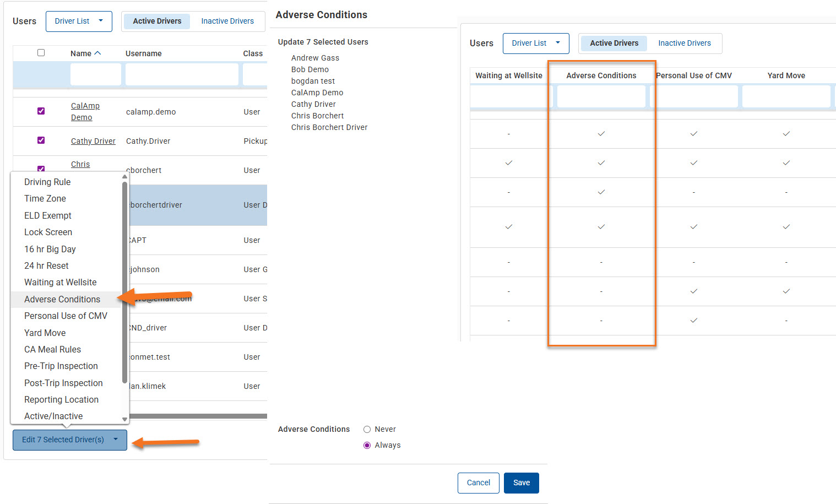Viewport: 836px width, 504px height.
Task: Open the CalAmp Demo driver link
Action: (85, 111)
